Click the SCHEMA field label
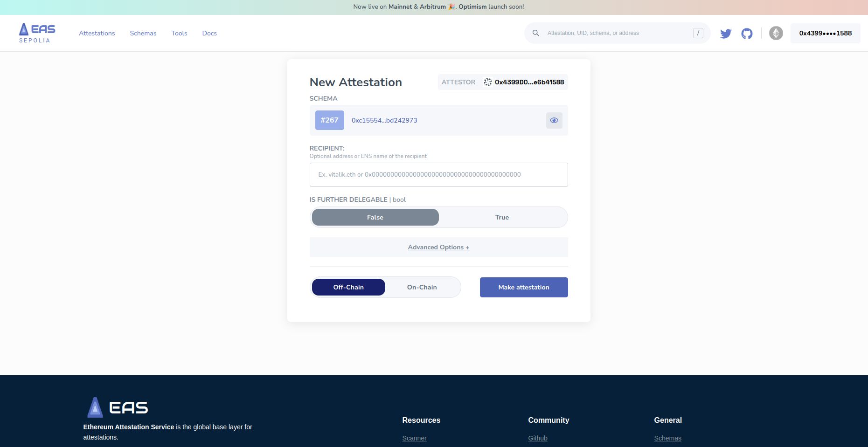This screenshot has height=447, width=868. coord(323,98)
